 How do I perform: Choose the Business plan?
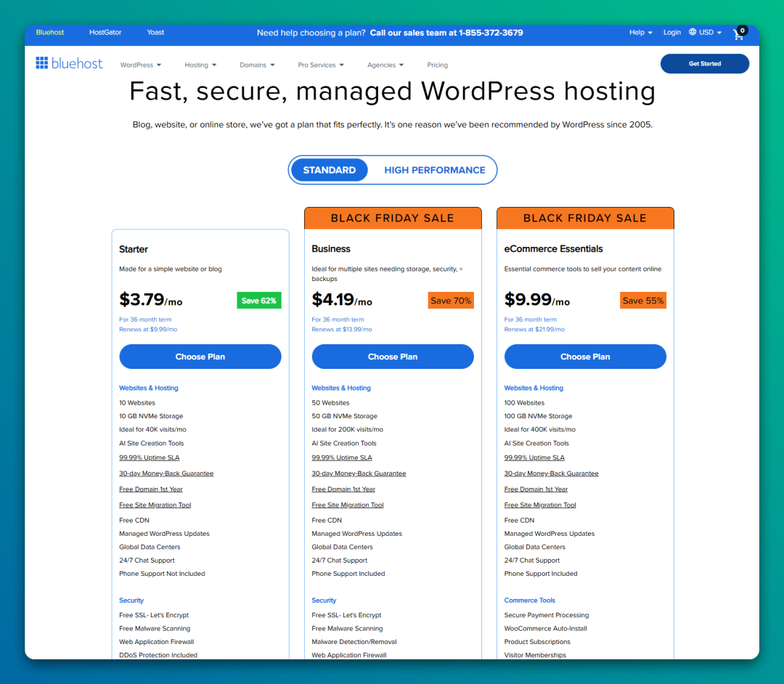click(393, 357)
